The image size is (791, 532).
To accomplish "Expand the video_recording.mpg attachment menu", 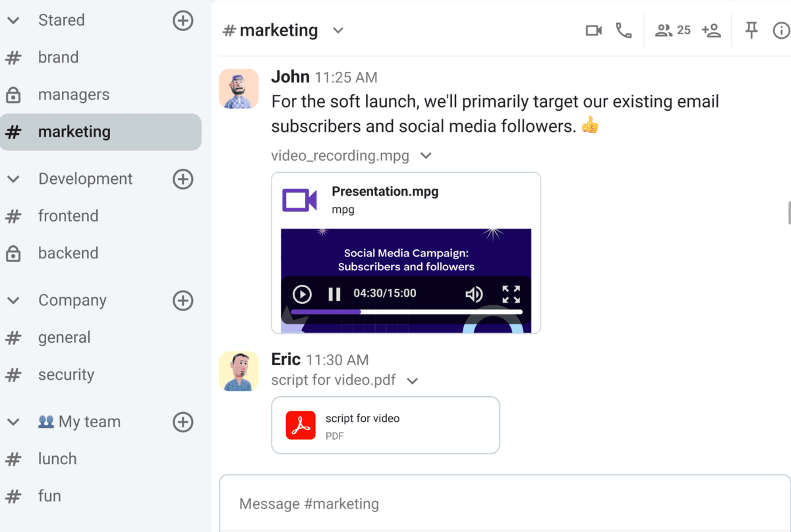I will coord(426,156).
